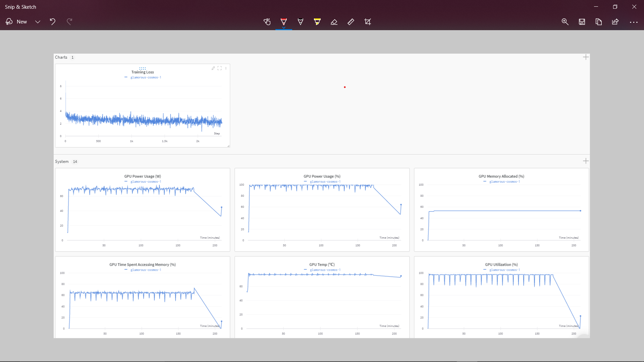Image resolution: width=644 pixels, height=362 pixels.
Task: Expand the New snip delay dropdown arrow
Action: pyautogui.click(x=38, y=22)
